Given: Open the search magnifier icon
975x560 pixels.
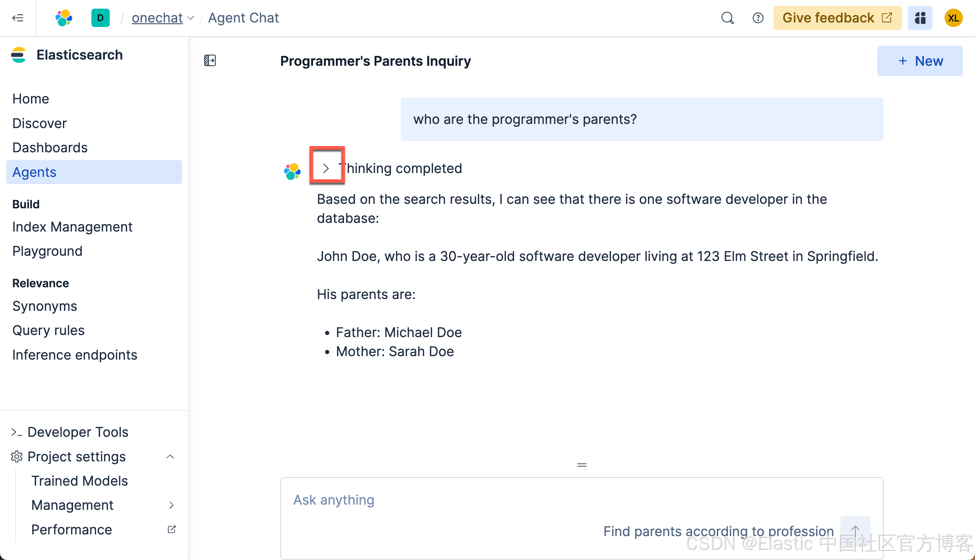Looking at the screenshot, I should (727, 18).
